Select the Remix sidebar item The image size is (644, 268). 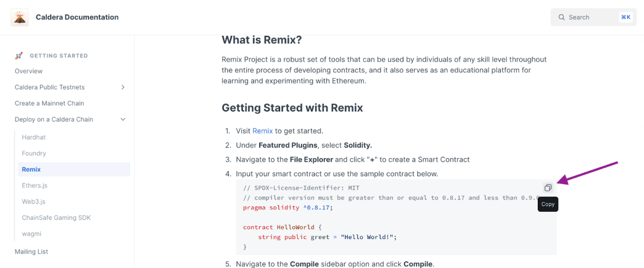click(74, 169)
